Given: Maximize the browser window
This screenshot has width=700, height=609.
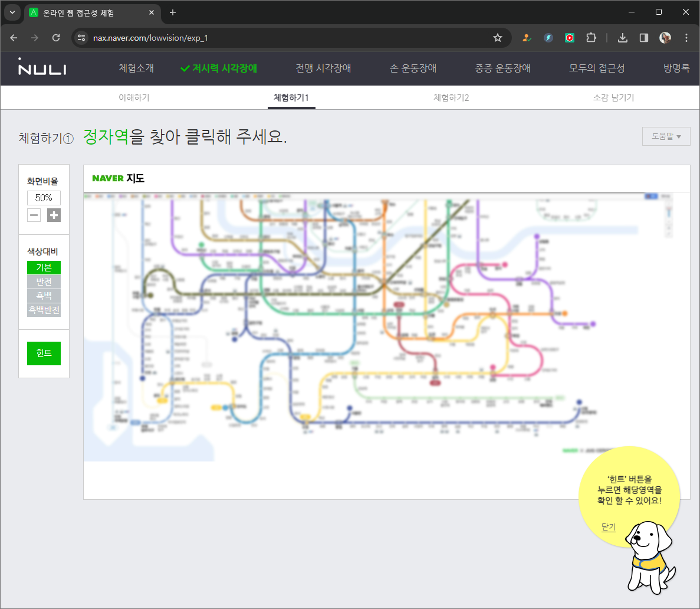Looking at the screenshot, I should [659, 12].
